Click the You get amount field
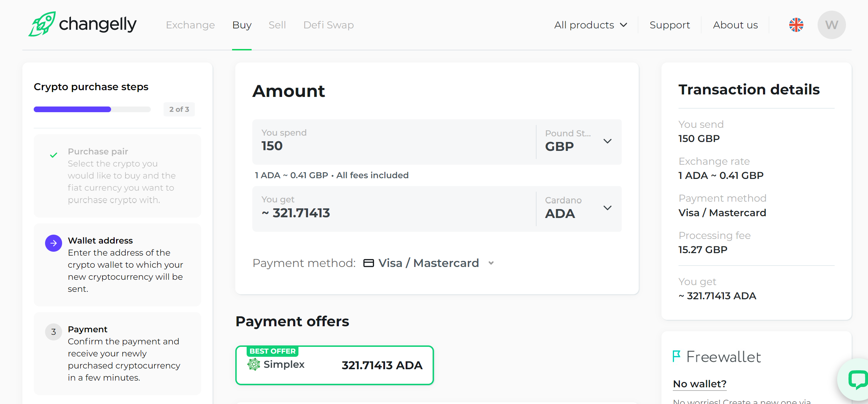 pyautogui.click(x=394, y=209)
